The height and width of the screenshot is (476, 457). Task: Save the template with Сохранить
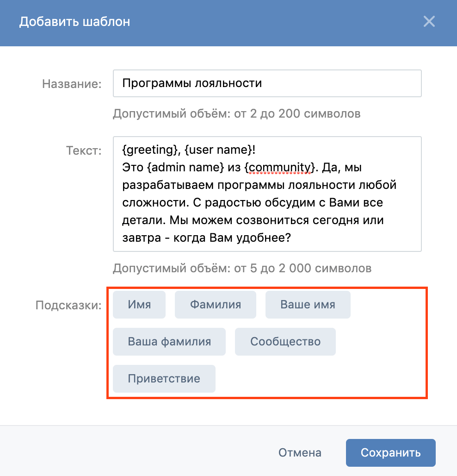tap(390, 452)
